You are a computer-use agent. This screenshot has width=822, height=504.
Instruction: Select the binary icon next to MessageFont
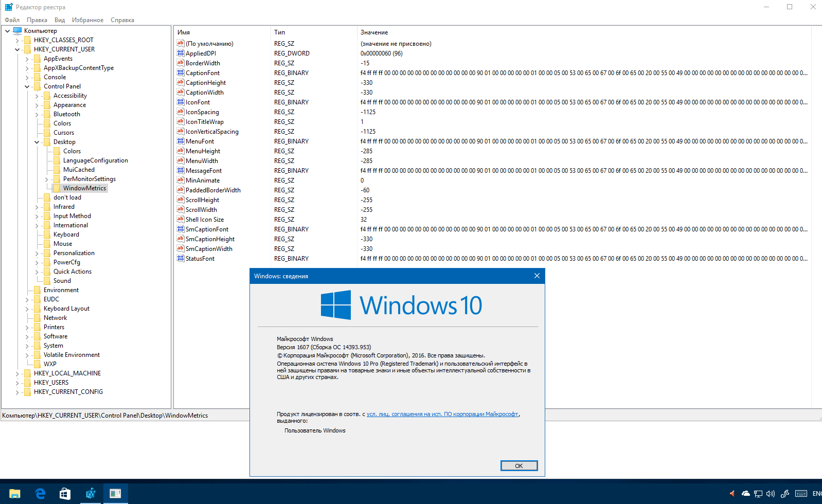(x=181, y=170)
